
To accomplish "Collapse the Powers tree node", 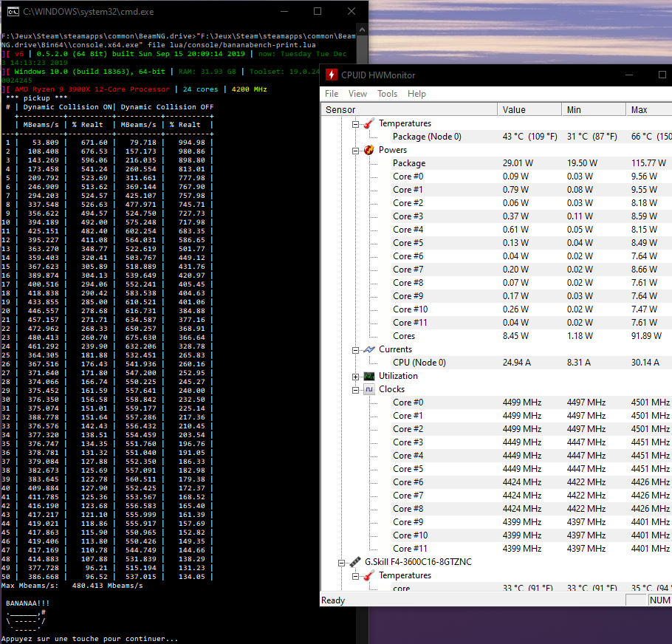I will pos(355,151).
